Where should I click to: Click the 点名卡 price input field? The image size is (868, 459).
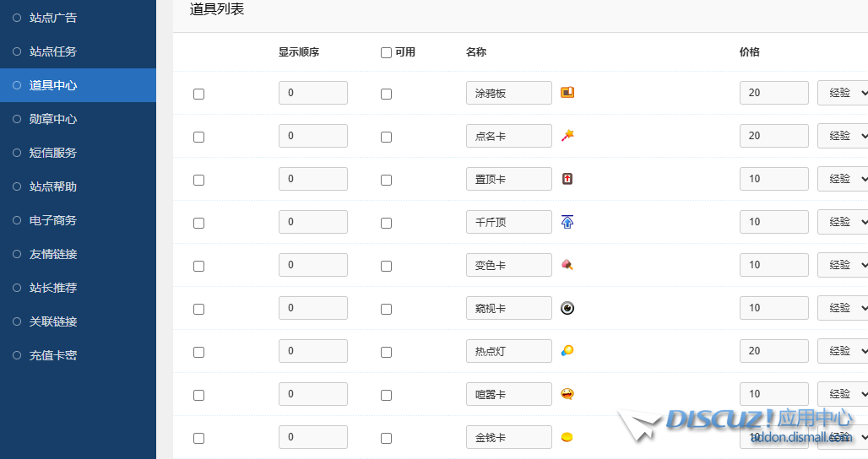(773, 136)
